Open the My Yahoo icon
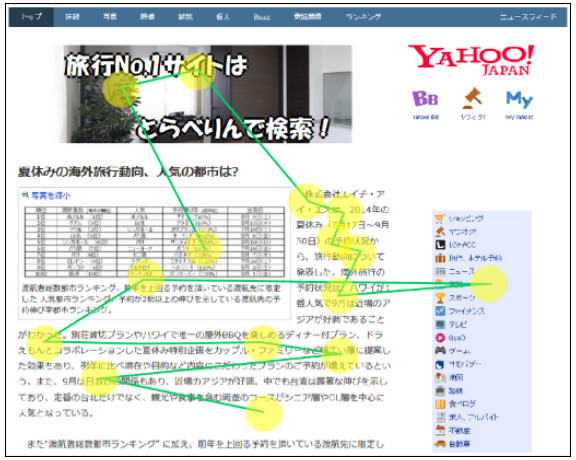576x460 pixels. (519, 99)
